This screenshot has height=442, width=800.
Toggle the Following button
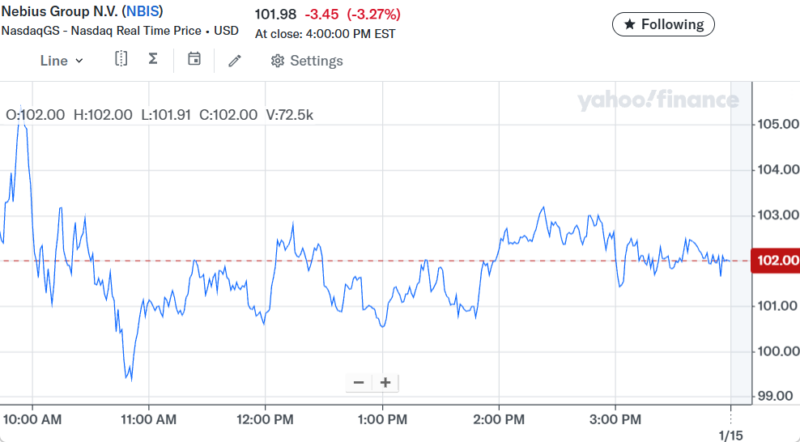[x=664, y=24]
